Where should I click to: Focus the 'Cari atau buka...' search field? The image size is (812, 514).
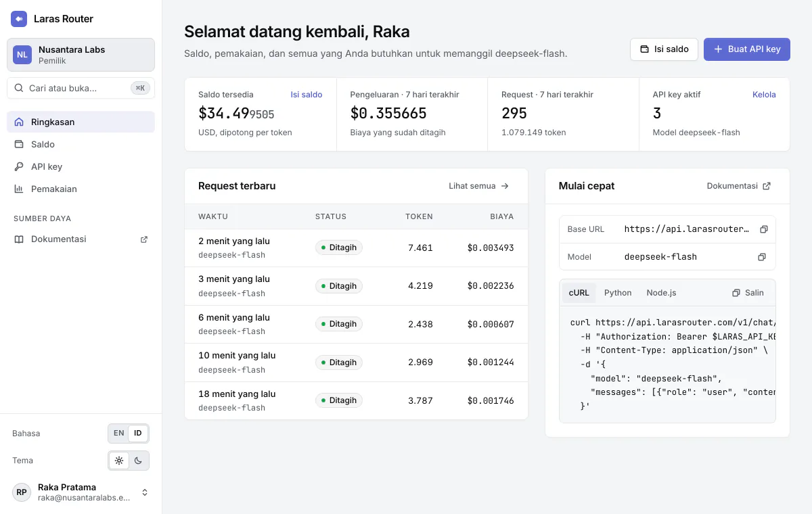click(81, 88)
